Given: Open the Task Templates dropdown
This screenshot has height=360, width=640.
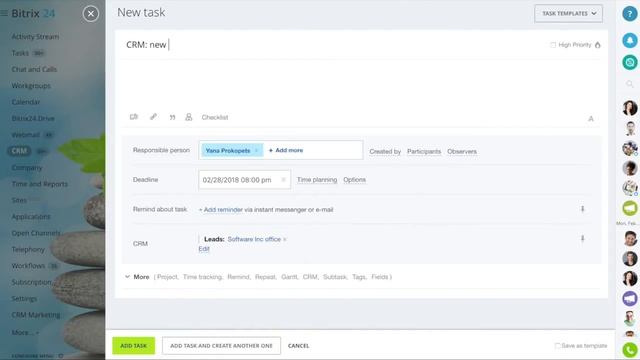Looking at the screenshot, I should point(568,13).
